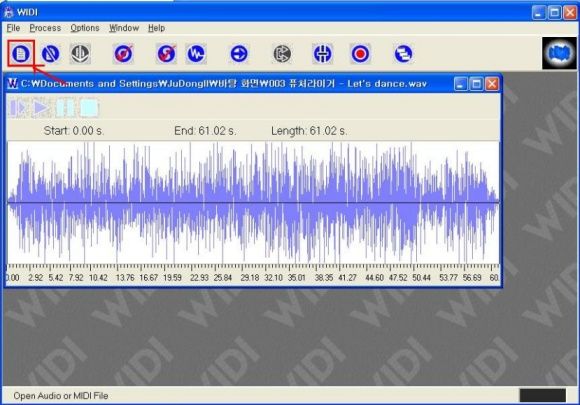Click the gray double-arrow toolbar icon
Viewport: 580px width, 405px height.
[282, 54]
